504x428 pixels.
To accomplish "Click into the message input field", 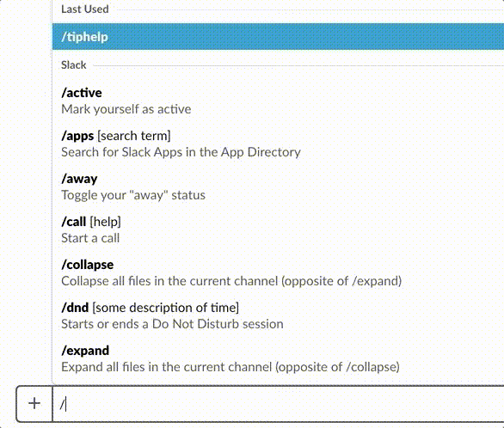I will (278, 404).
